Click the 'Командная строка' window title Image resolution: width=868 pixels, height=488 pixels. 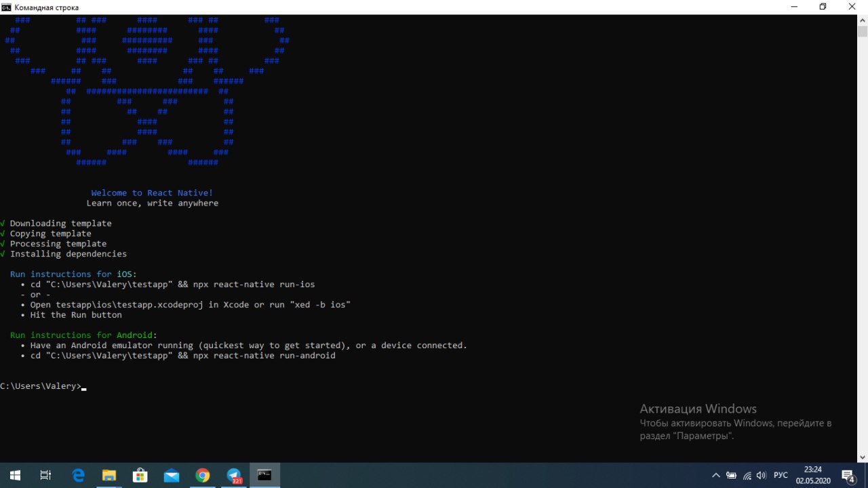point(47,7)
